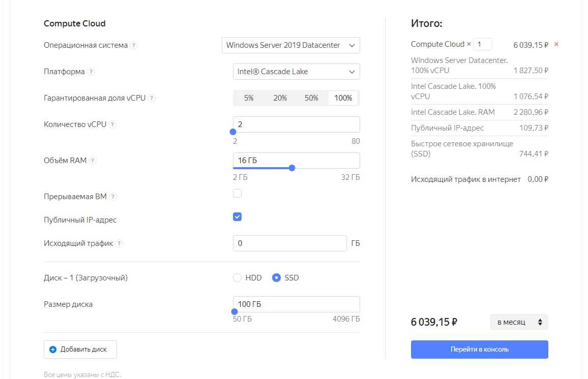Click the 4096 ГБ maximum disk label
588x379 pixels.
346,319
